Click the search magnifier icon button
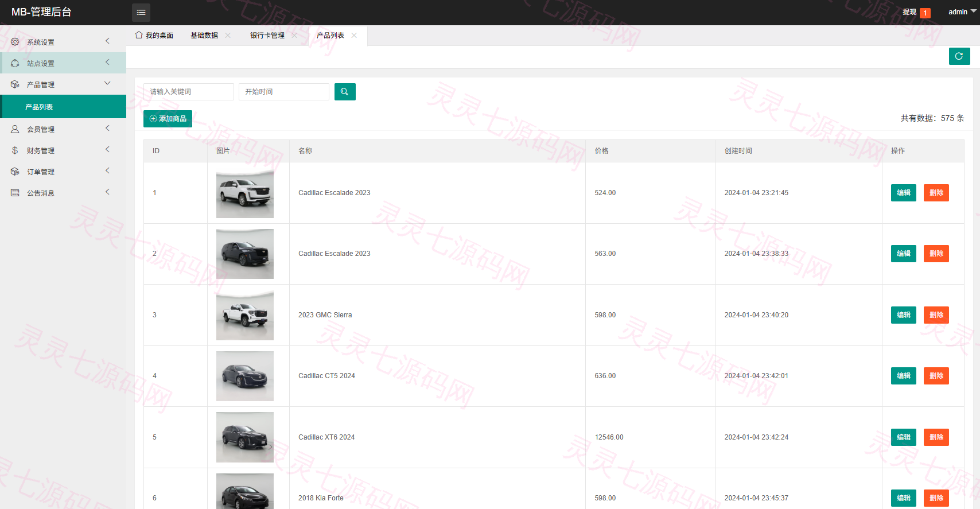Image resolution: width=980 pixels, height=509 pixels. click(x=345, y=92)
